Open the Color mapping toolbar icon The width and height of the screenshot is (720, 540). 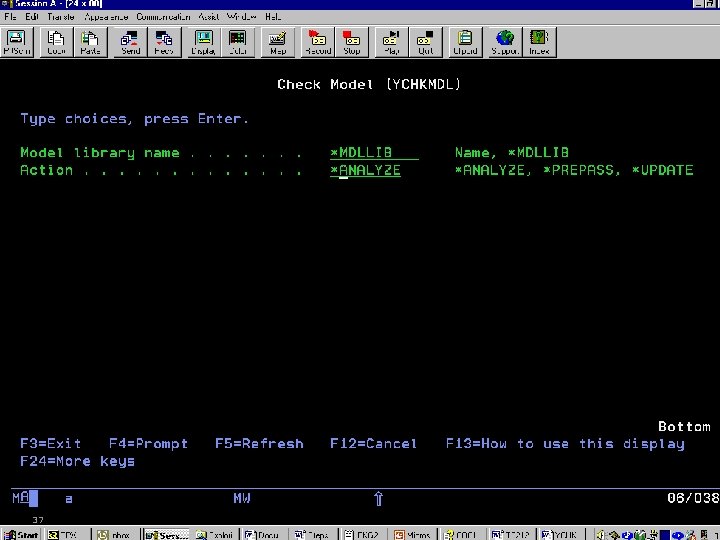click(238, 42)
